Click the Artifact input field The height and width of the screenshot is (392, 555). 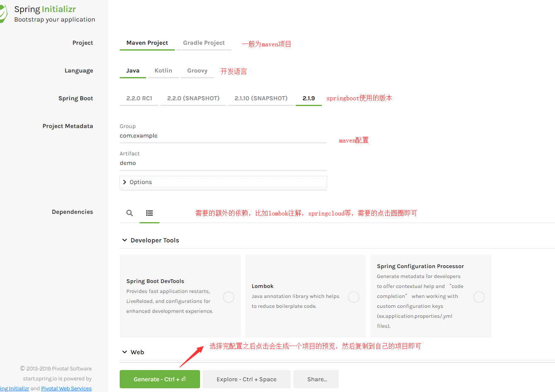tap(223, 163)
